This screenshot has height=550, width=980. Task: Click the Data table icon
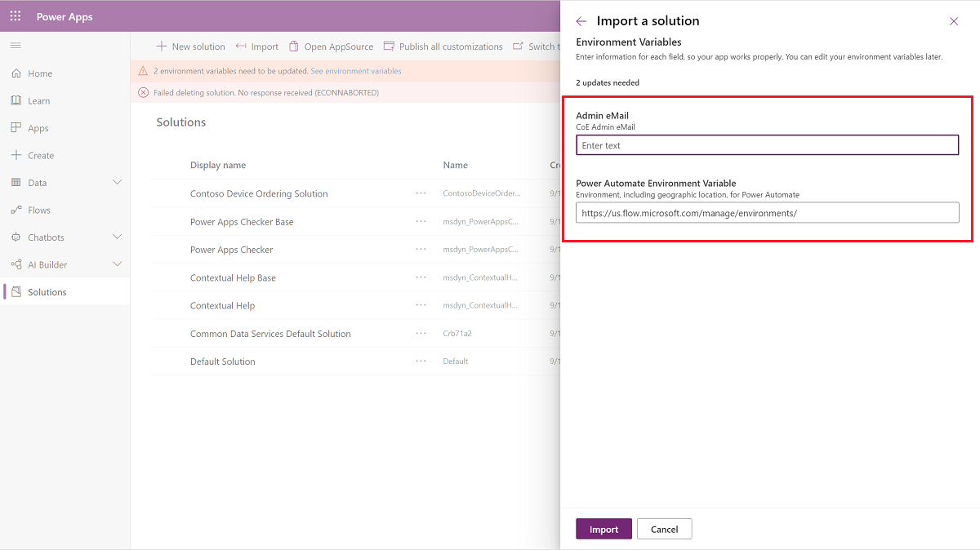tap(16, 183)
